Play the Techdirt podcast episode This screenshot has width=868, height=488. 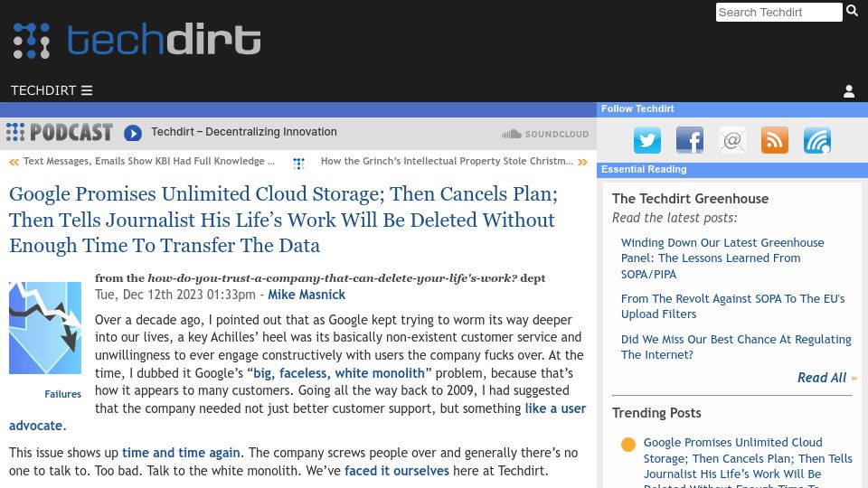(x=133, y=133)
